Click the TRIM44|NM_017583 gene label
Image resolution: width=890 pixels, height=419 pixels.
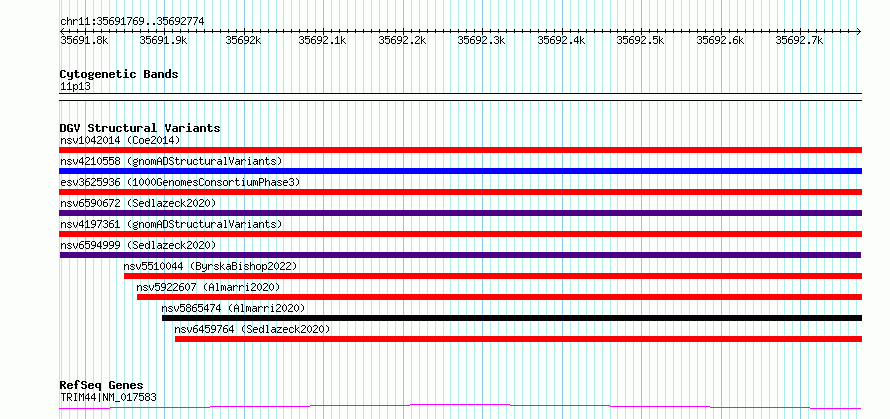[x=108, y=397]
